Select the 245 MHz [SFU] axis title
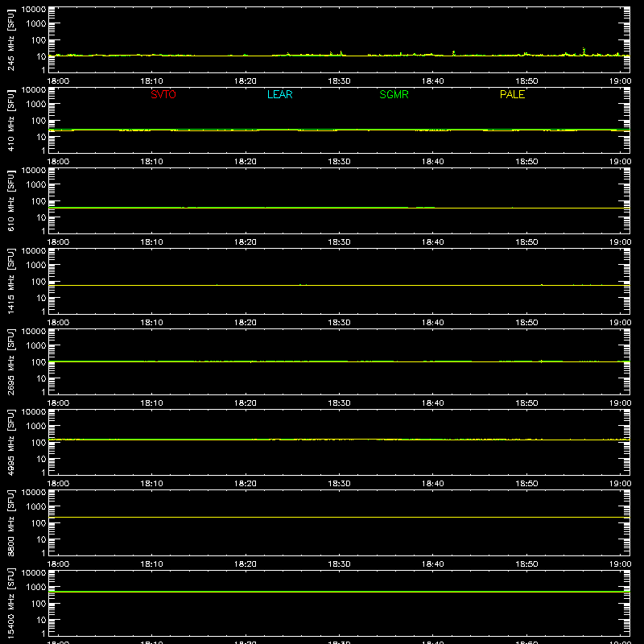This screenshot has height=644, width=644. (10, 39)
